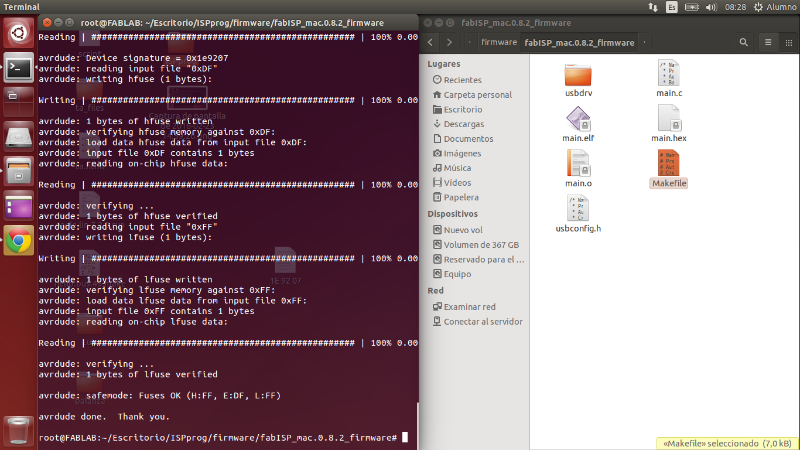Click the 'avrdude done. Thank you.' line
Image resolution: width=800 pixels, height=450 pixels.
104,416
